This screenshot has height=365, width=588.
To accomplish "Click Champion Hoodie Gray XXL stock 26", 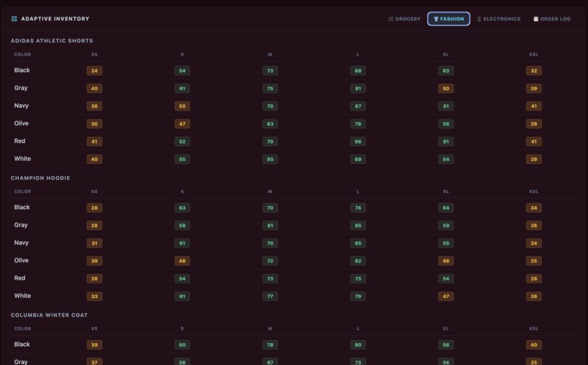I will [533, 225].
